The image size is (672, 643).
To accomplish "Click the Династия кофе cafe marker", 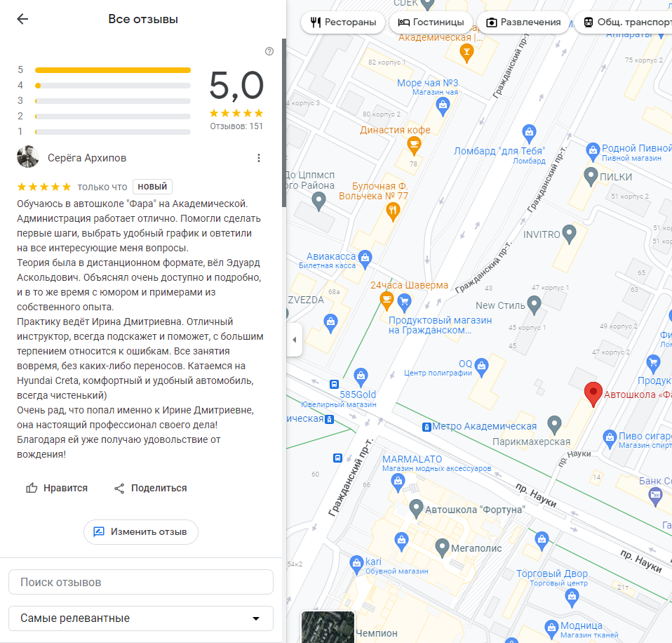I will coord(414,145).
